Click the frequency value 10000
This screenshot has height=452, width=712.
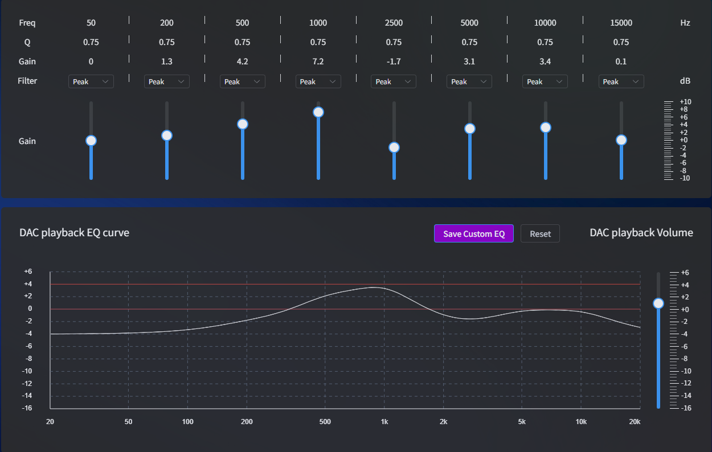545,23
